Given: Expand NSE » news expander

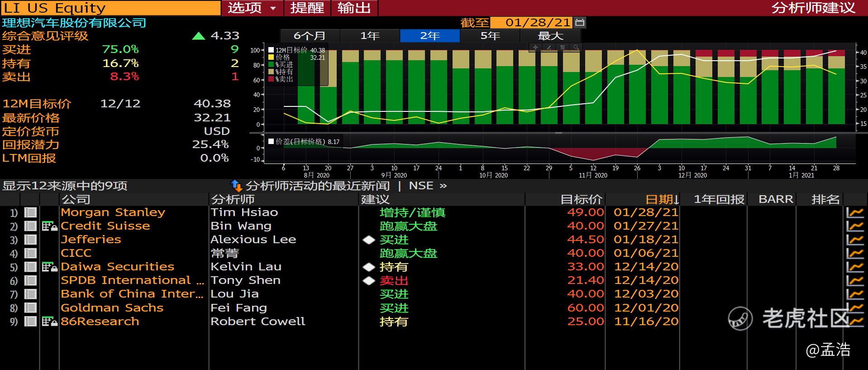Looking at the screenshot, I should coord(428,186).
